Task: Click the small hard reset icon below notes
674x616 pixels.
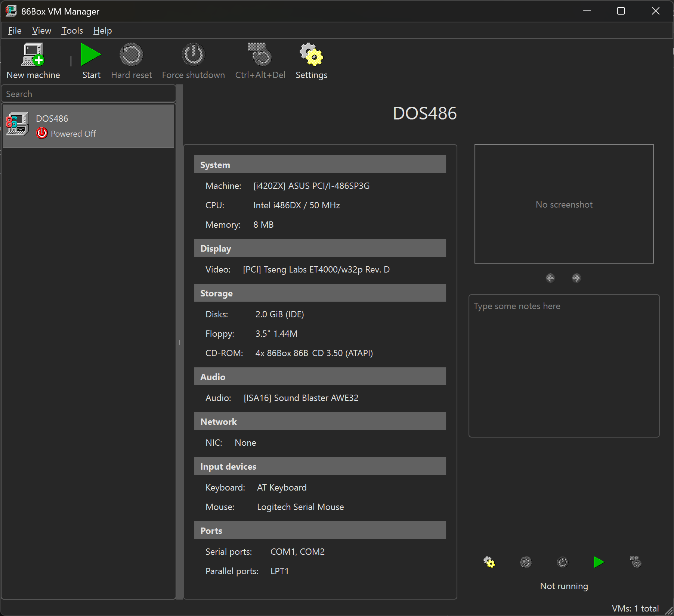Action: click(x=526, y=562)
